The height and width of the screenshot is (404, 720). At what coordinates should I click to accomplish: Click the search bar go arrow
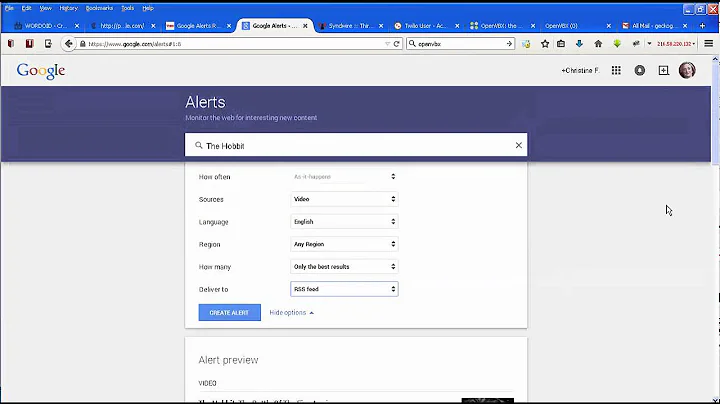pyautogui.click(x=509, y=44)
